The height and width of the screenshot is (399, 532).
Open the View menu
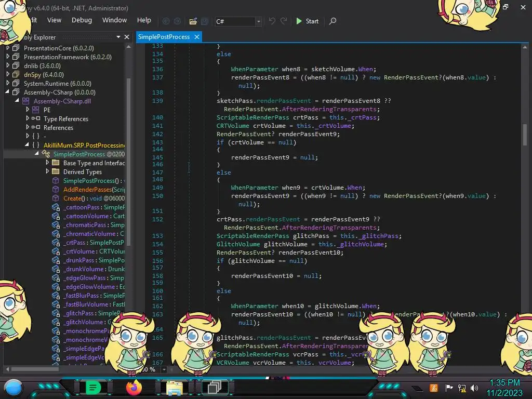click(54, 20)
